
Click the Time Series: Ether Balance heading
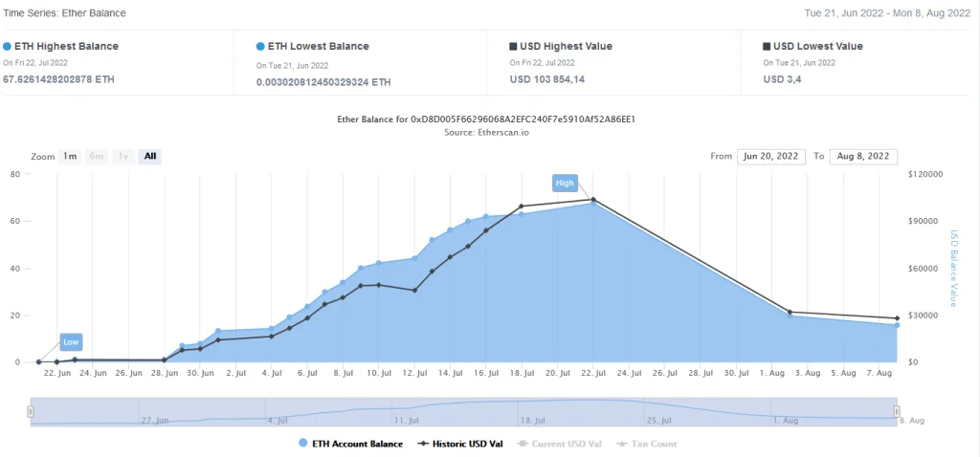pyautogui.click(x=64, y=13)
